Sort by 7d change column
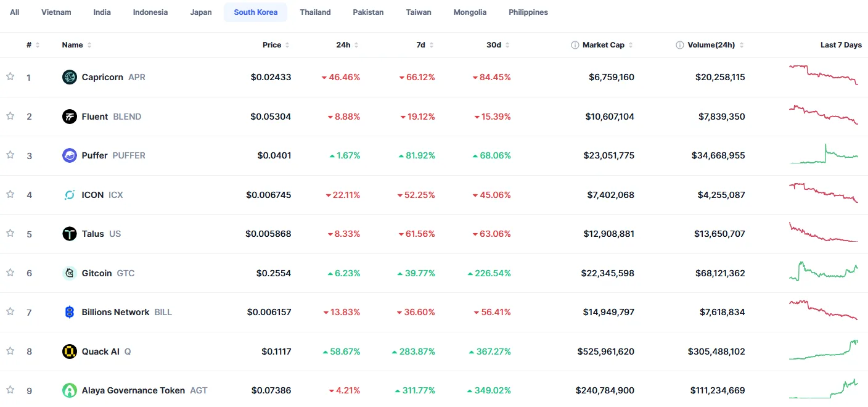This screenshot has height=407, width=868. (x=425, y=45)
